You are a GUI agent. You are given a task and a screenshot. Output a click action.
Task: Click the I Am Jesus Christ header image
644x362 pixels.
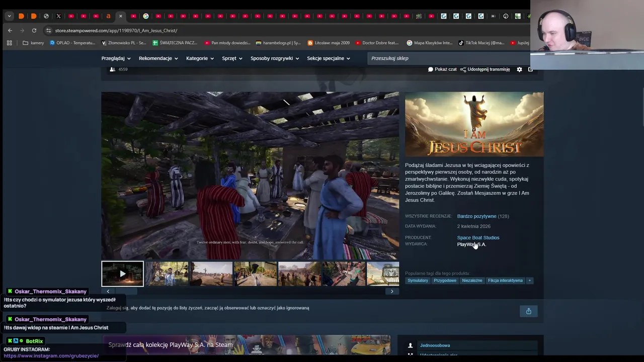(474, 124)
